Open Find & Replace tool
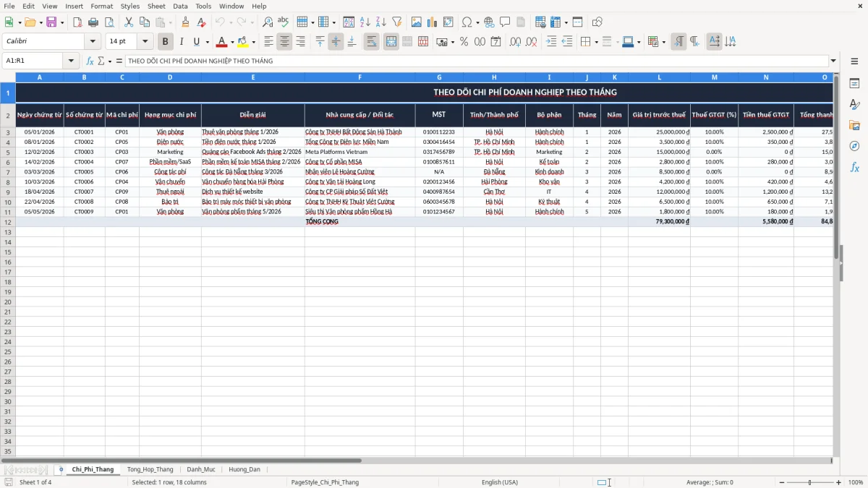 pos(268,22)
